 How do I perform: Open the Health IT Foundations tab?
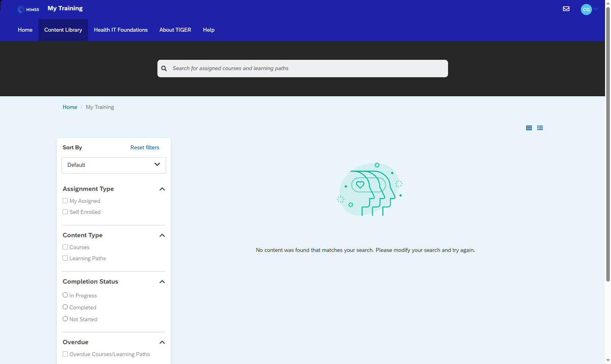click(x=121, y=30)
